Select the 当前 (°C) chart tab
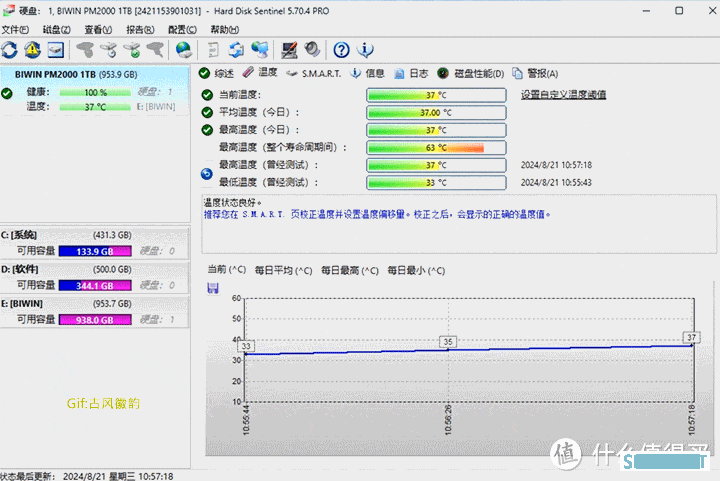This screenshot has width=720, height=481. point(226,270)
